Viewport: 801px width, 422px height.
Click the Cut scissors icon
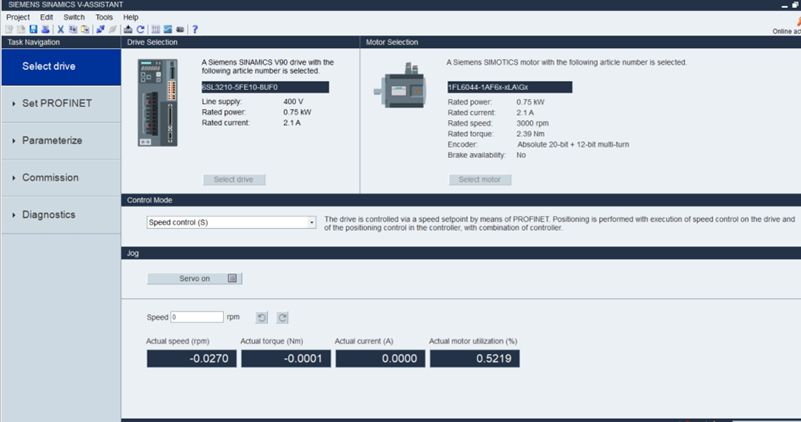pyautogui.click(x=60, y=29)
